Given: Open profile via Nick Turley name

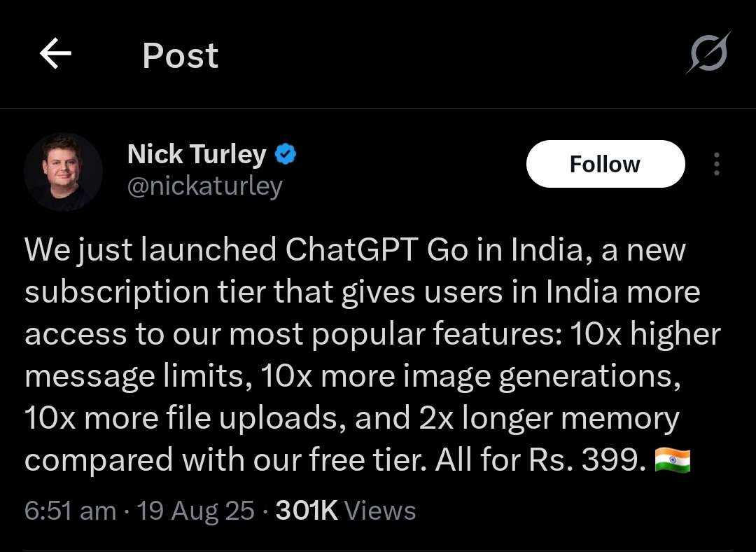Looking at the screenshot, I should [x=197, y=154].
